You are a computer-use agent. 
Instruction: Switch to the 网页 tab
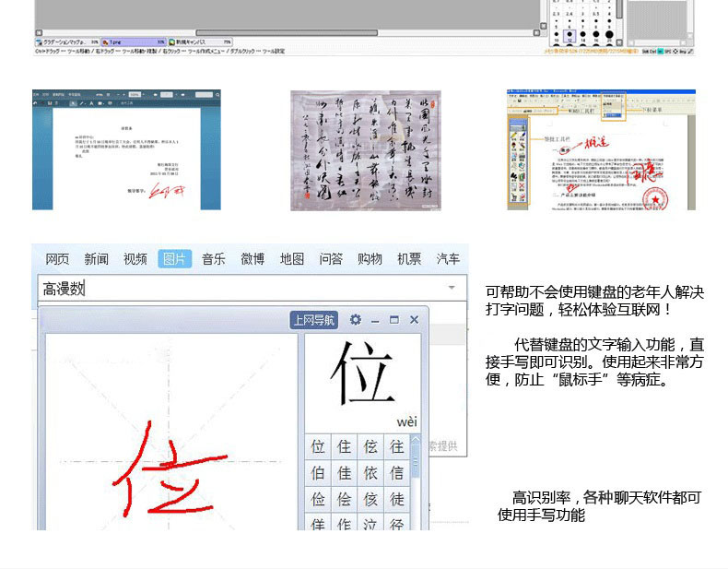(x=57, y=259)
